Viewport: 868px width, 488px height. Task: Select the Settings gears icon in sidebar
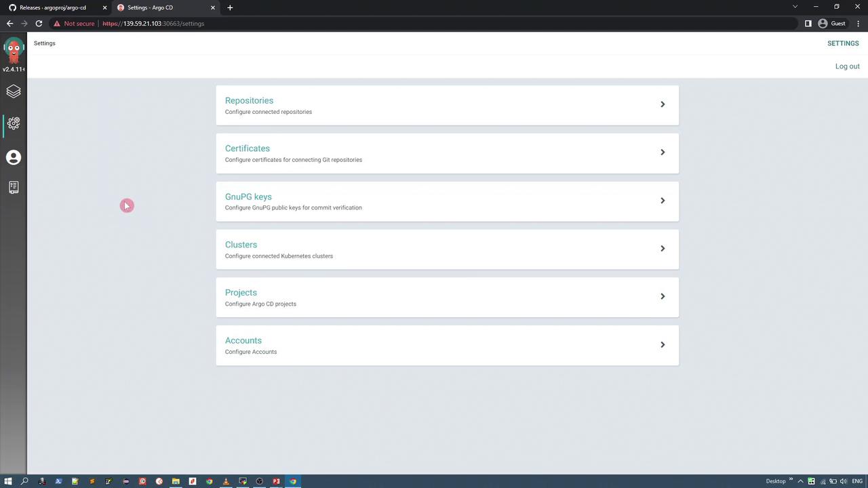tap(14, 123)
